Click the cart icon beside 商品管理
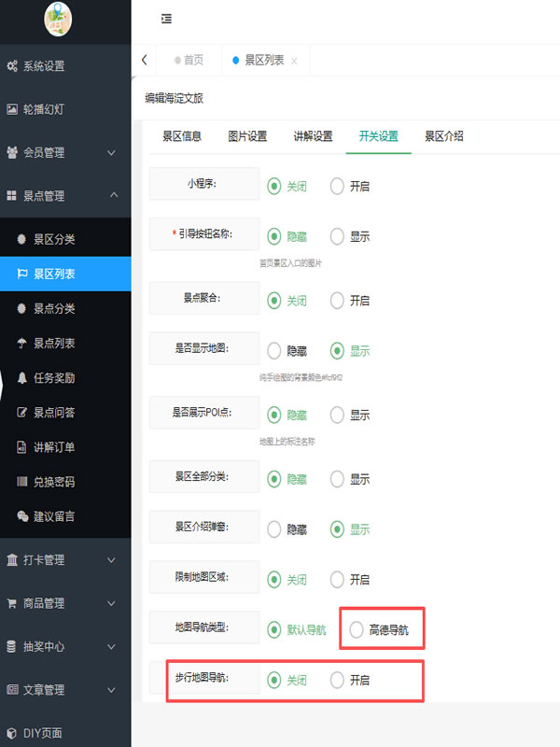This screenshot has height=747, width=560. tap(12, 603)
